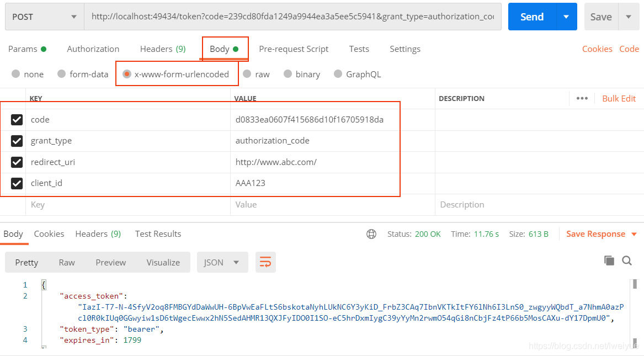644x356 pixels.
Task: Open the request Headers (9) tab
Action: click(x=163, y=49)
